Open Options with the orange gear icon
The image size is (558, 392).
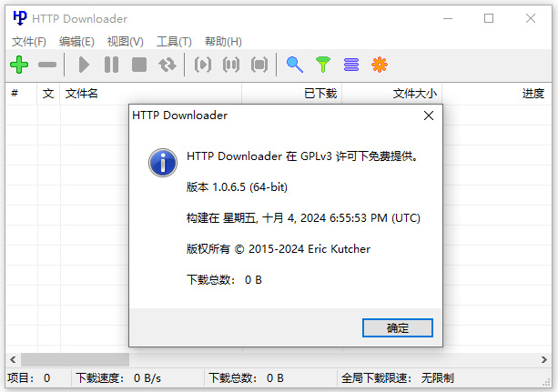[380, 65]
